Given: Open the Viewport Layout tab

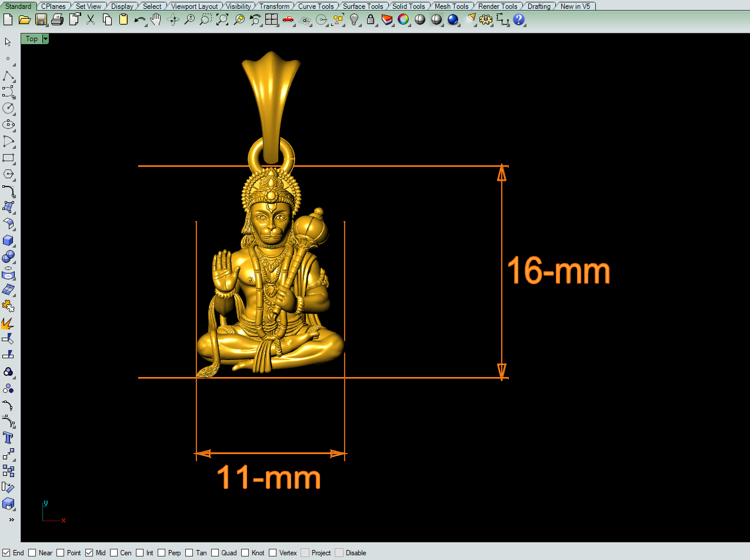Looking at the screenshot, I should pos(194,6).
